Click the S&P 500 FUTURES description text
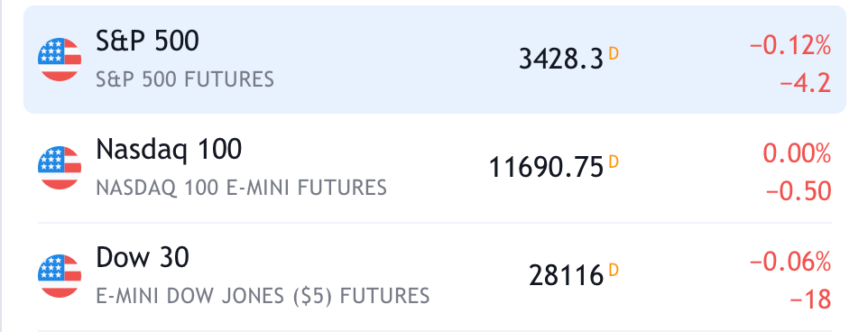The height and width of the screenshot is (332, 868). 185,79
